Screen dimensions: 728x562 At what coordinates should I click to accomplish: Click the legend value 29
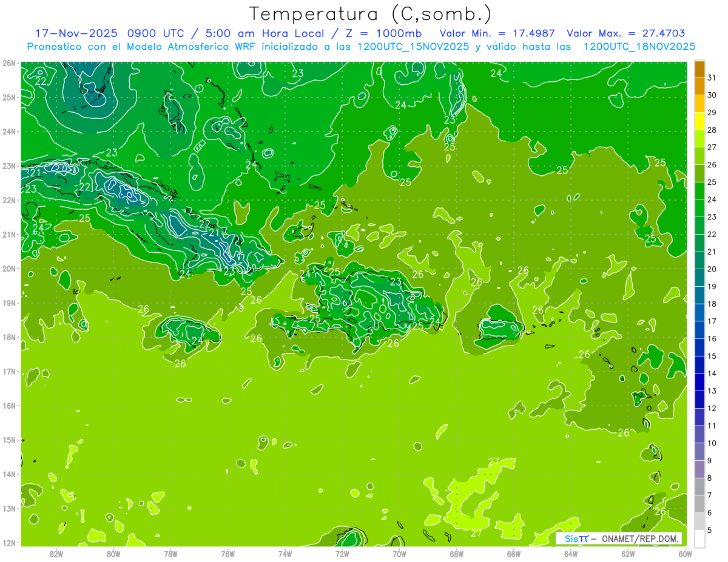click(712, 113)
